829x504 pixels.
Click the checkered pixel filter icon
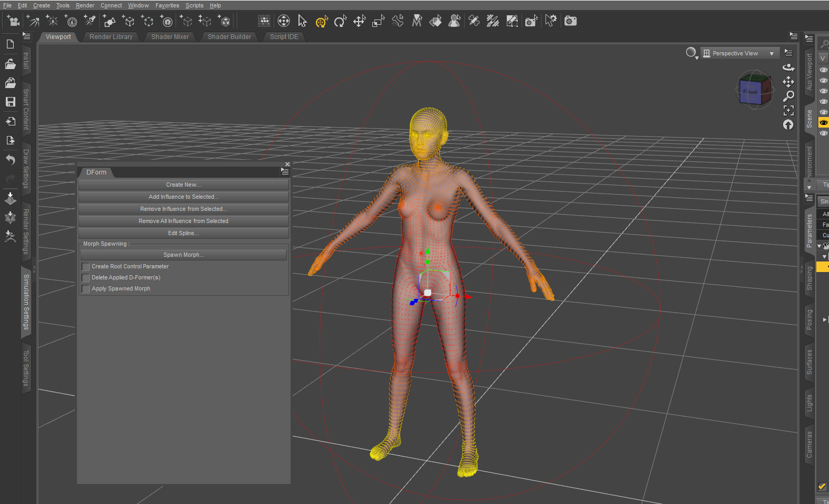pyautogui.click(x=264, y=21)
